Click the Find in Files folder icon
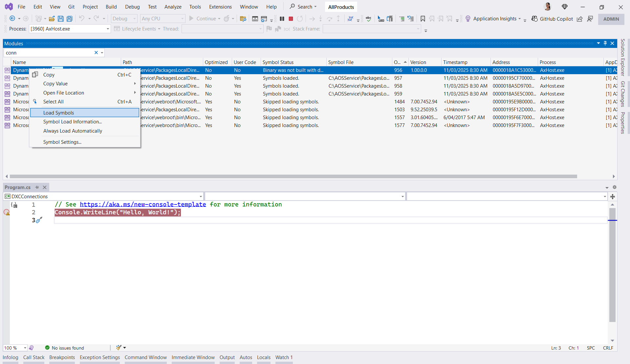The width and height of the screenshot is (630, 364). pyautogui.click(x=243, y=19)
